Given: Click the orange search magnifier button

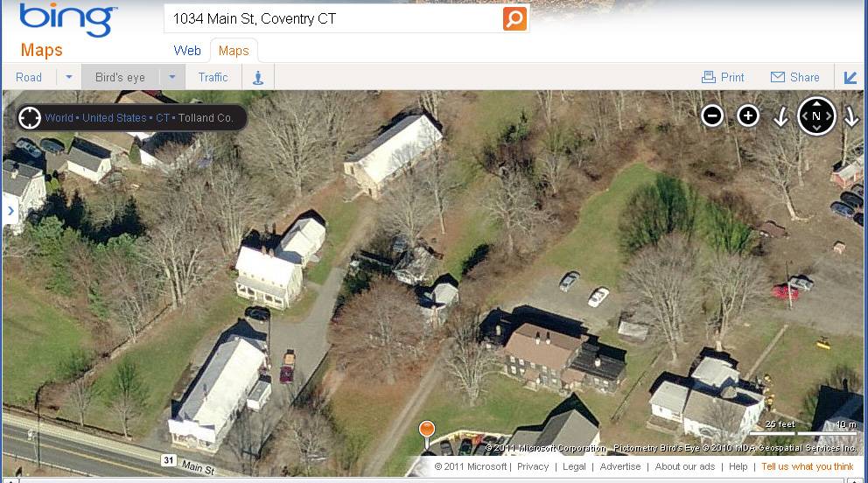Looking at the screenshot, I should (x=514, y=18).
